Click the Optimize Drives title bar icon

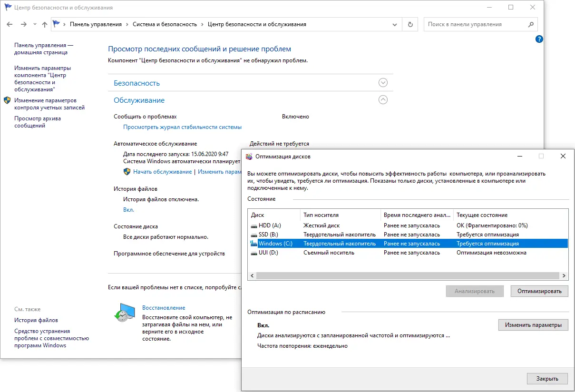coord(249,156)
